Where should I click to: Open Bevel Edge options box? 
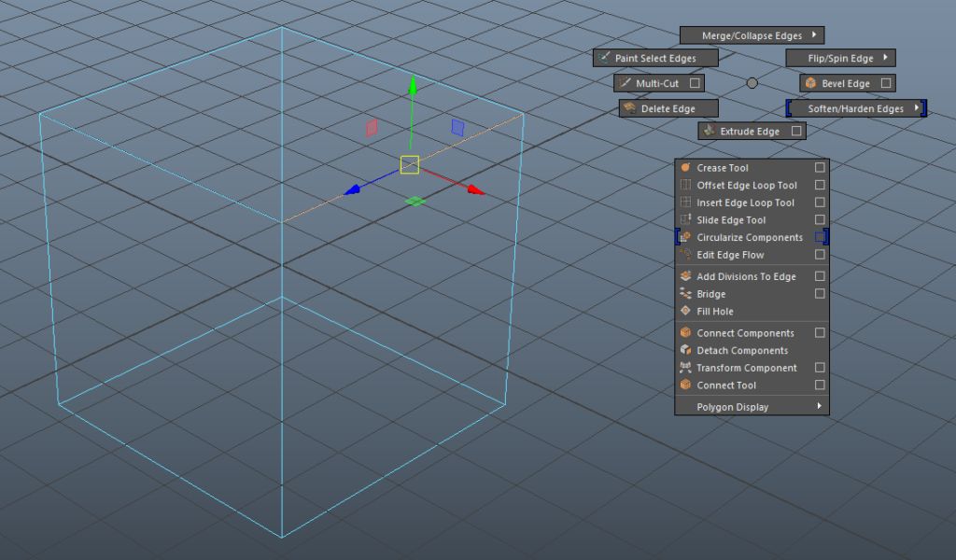point(886,83)
